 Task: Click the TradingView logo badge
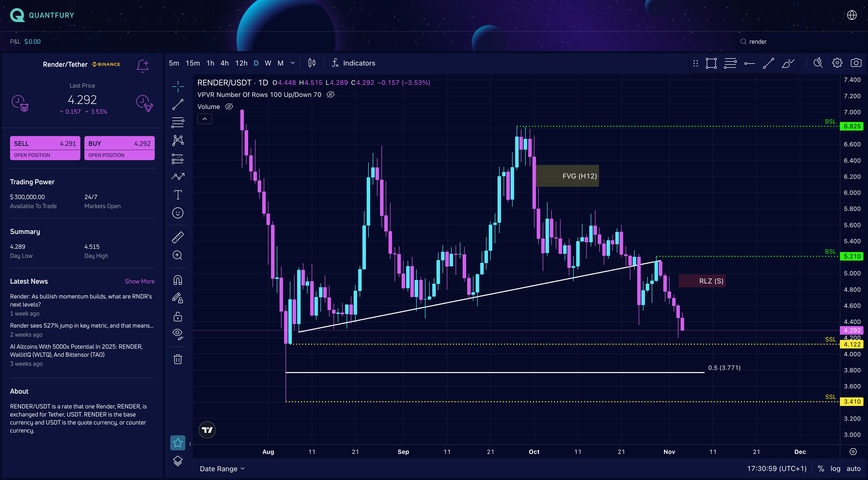click(x=207, y=430)
